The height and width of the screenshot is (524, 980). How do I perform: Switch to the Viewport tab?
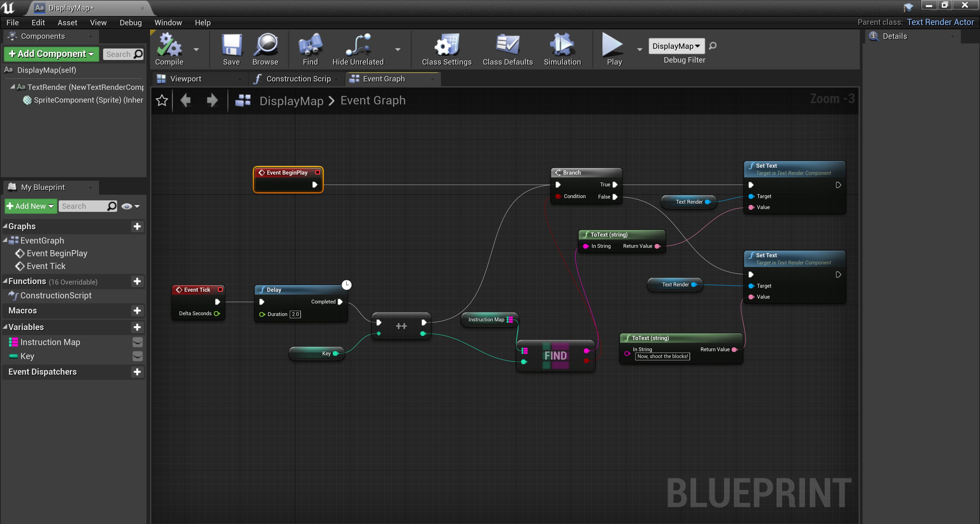[x=186, y=79]
